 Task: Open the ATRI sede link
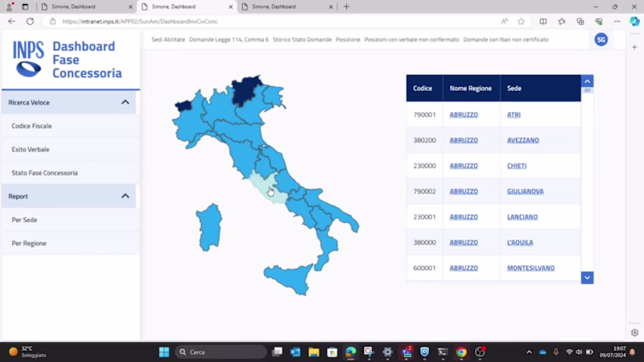click(x=514, y=115)
